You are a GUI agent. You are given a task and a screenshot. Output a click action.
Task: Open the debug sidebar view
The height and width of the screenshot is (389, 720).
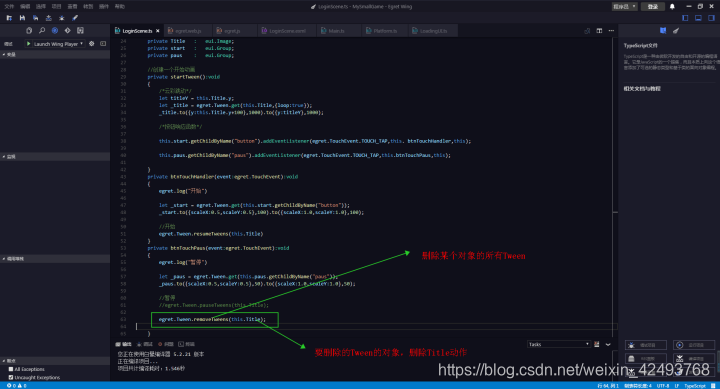tap(55, 30)
